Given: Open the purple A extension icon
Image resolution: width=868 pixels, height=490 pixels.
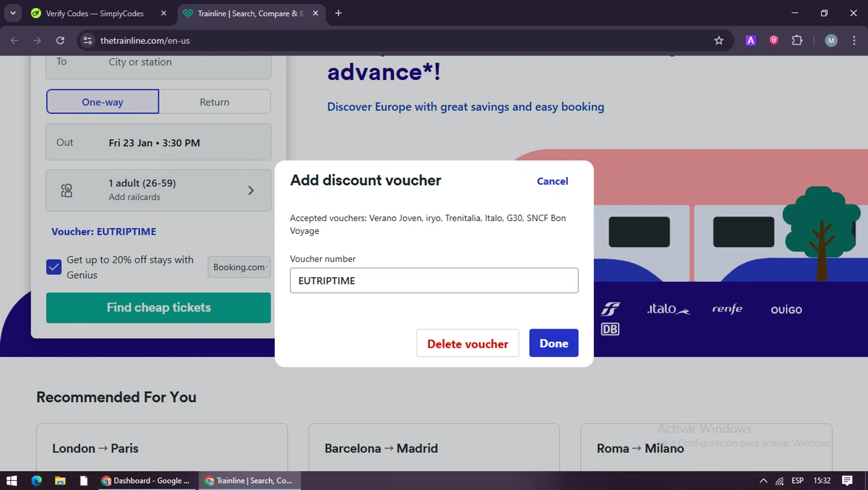Looking at the screenshot, I should click(x=751, y=40).
